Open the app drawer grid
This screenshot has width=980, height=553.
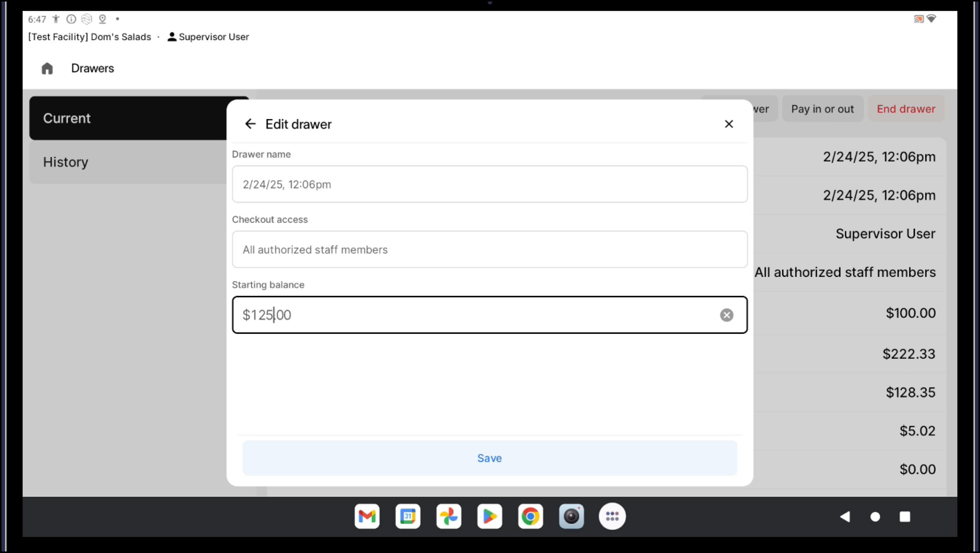point(612,516)
